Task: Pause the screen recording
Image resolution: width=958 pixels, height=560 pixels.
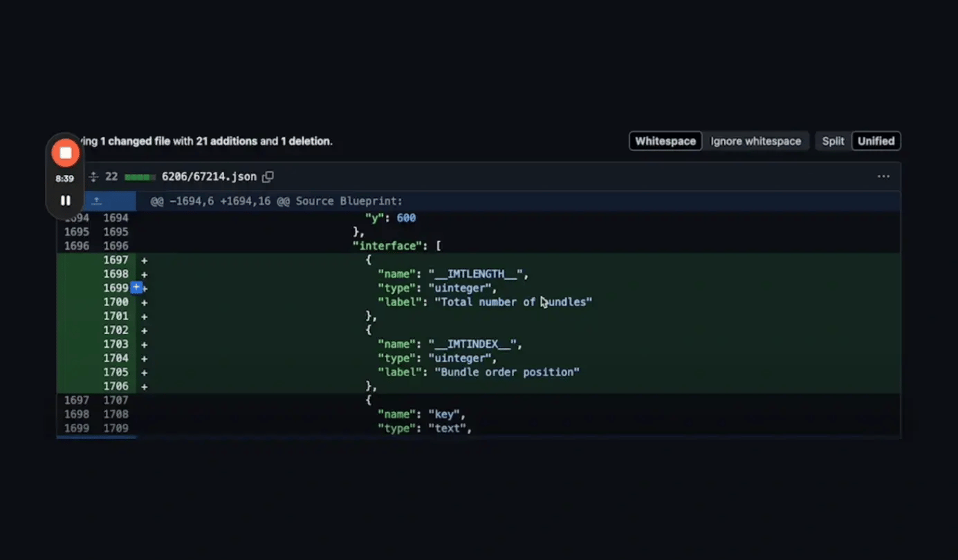Action: 65,200
